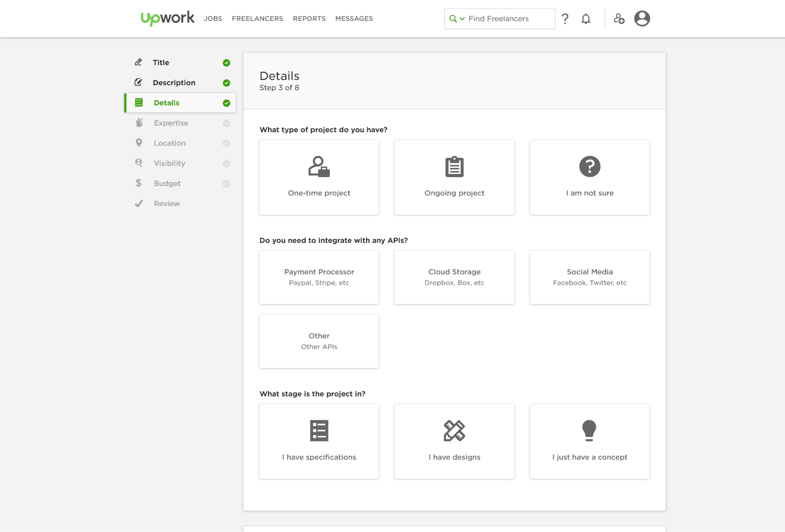
Task: Open the FREELANCERS menu
Action: click(257, 18)
